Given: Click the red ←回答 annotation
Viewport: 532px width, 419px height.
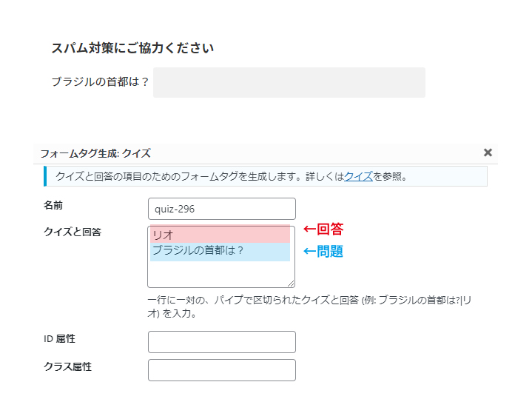Looking at the screenshot, I should [x=323, y=229].
